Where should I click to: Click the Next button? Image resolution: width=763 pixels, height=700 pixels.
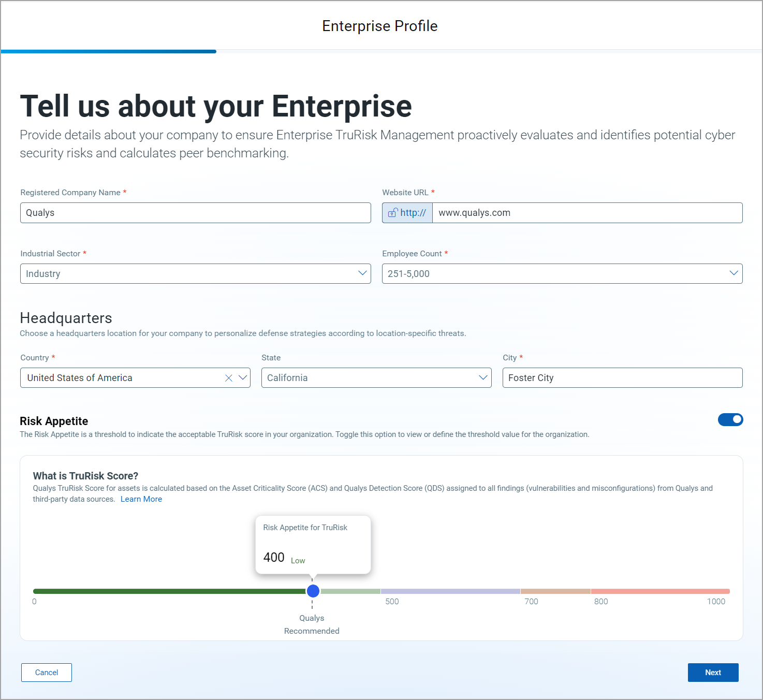713,673
